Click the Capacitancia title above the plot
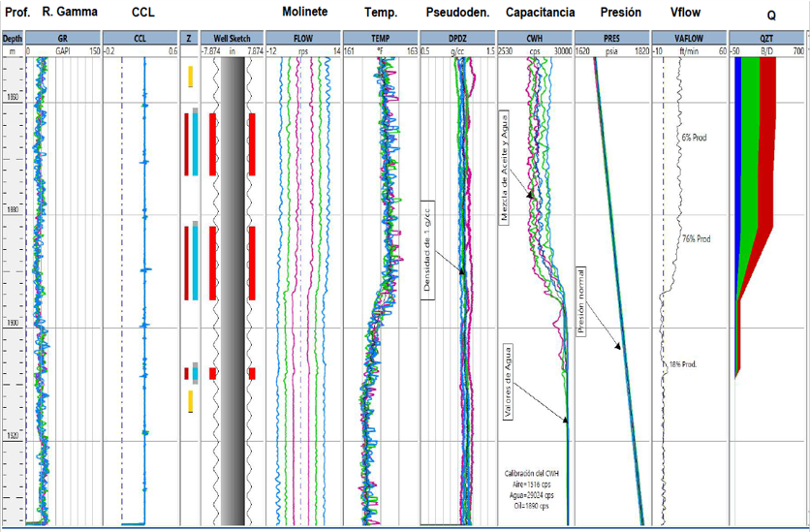 pyautogui.click(x=540, y=13)
